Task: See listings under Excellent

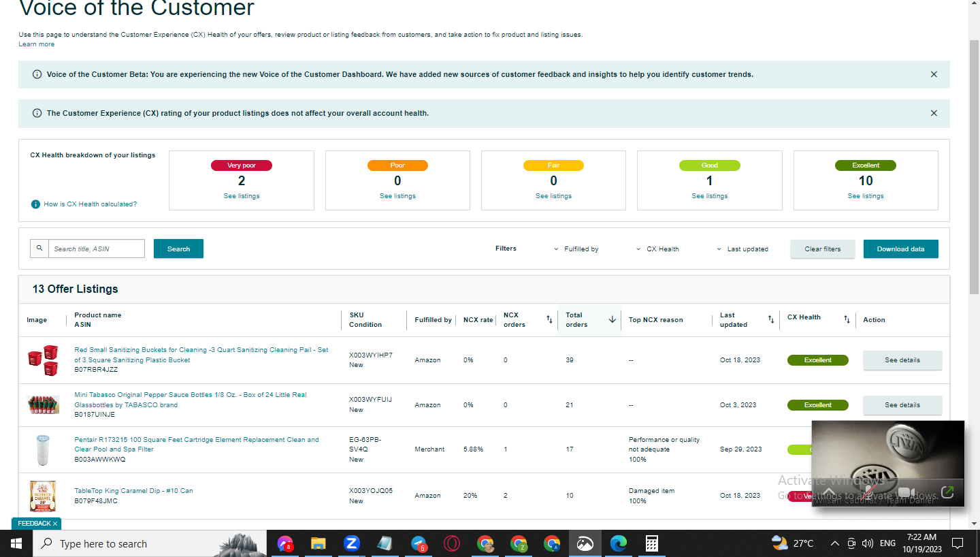Action: pos(866,196)
